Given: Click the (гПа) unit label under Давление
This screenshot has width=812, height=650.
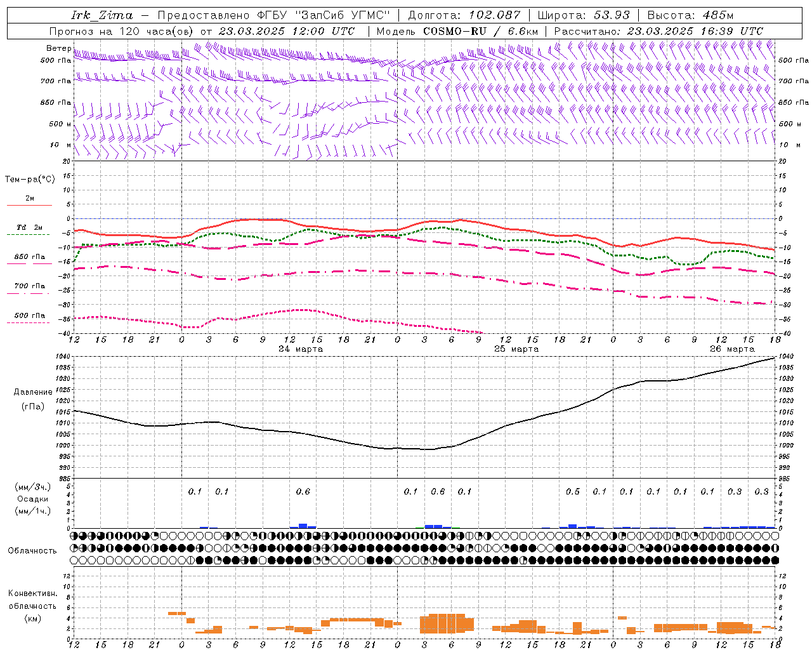Looking at the screenshot, I should click(x=32, y=406).
